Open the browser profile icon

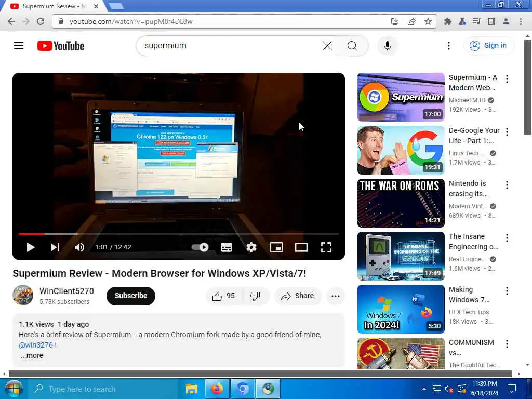(506, 21)
